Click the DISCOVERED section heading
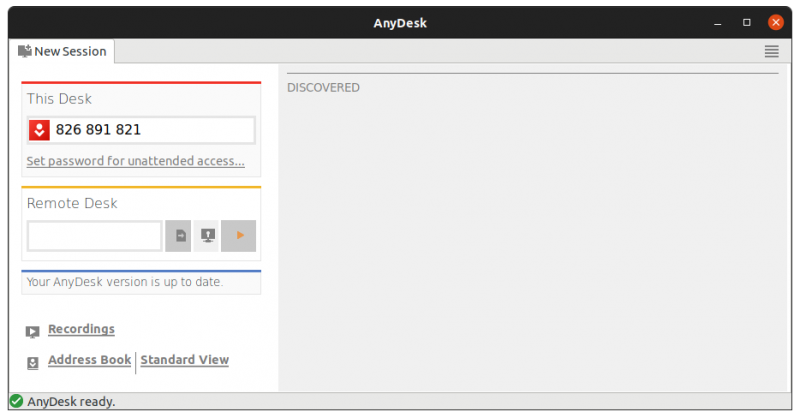The image size is (800, 418). pyautogui.click(x=323, y=88)
